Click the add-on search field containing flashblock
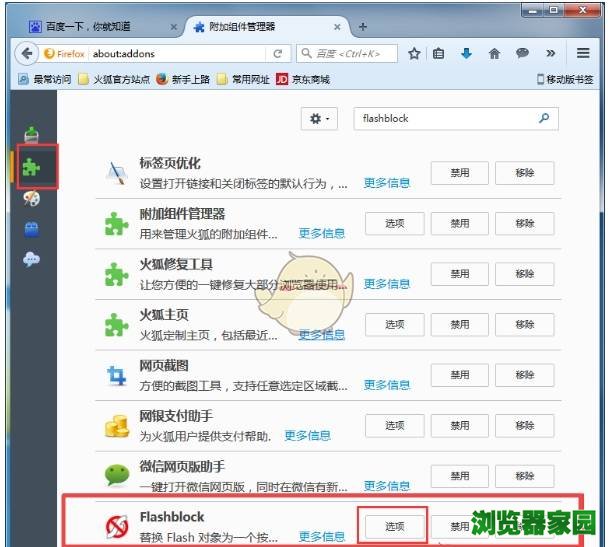Image resolution: width=615 pixels, height=547 pixels. coord(445,118)
